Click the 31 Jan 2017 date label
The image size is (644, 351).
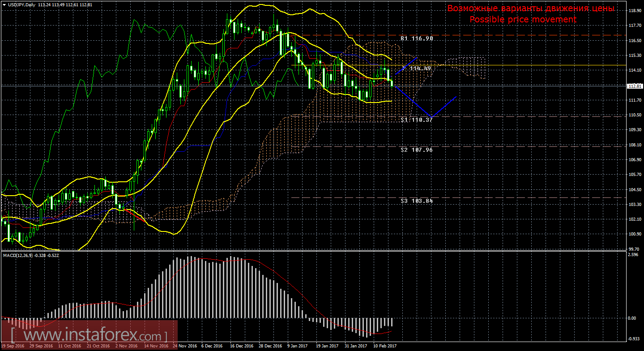355,346
